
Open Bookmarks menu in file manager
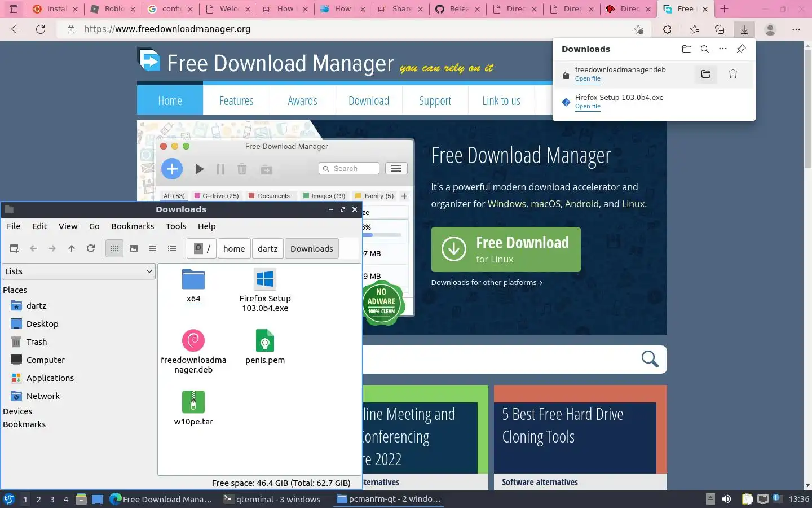pyautogui.click(x=133, y=226)
